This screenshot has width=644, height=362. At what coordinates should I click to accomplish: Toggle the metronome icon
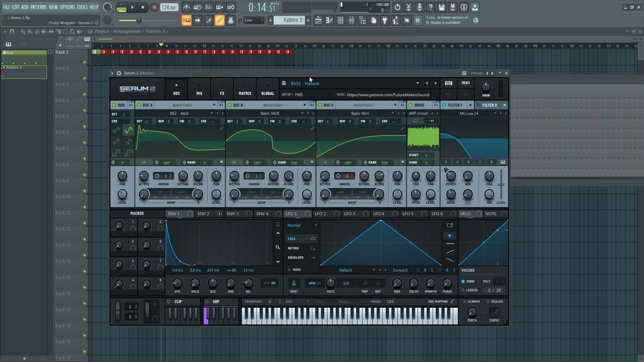[x=186, y=7]
